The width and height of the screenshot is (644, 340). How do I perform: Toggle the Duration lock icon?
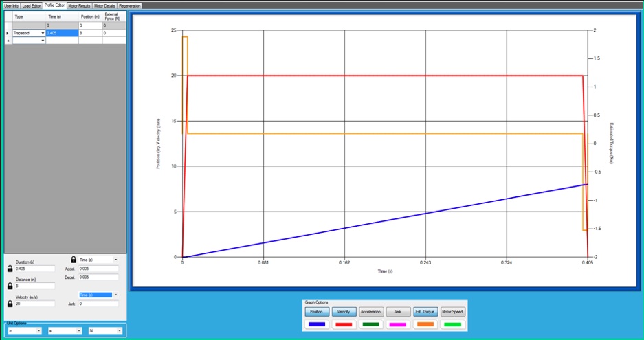click(x=10, y=269)
